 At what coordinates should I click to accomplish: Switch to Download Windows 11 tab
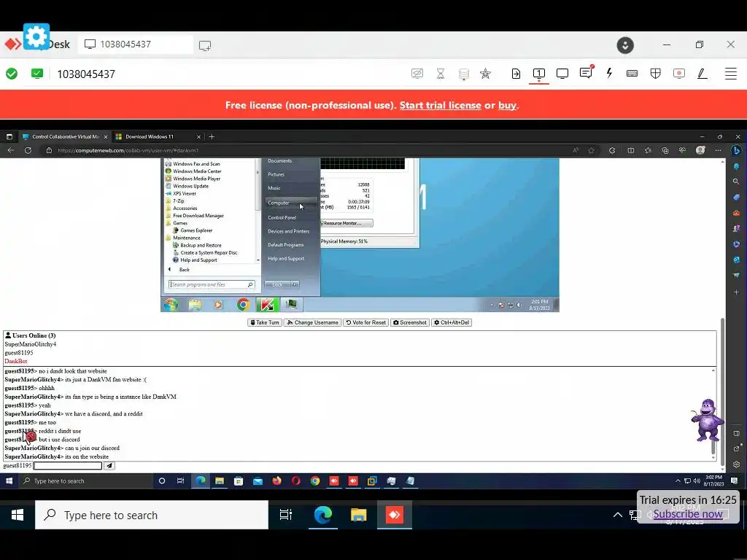point(150,136)
